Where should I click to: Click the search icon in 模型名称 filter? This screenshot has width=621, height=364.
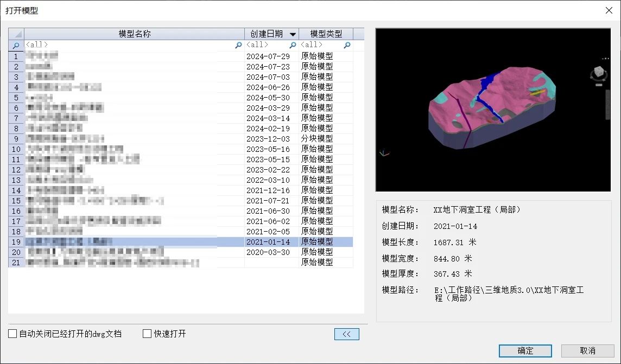[238, 46]
